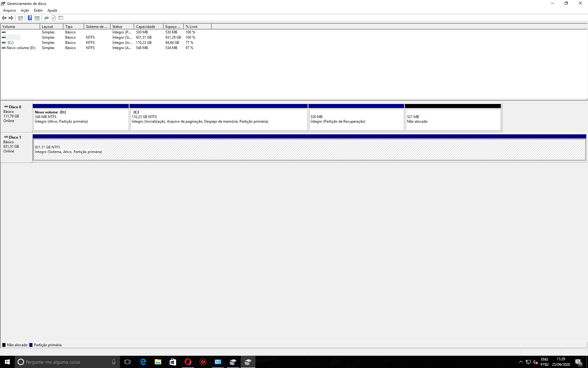Click the Back arrow in the toolbar
The height and width of the screenshot is (368, 588).
tap(4, 18)
